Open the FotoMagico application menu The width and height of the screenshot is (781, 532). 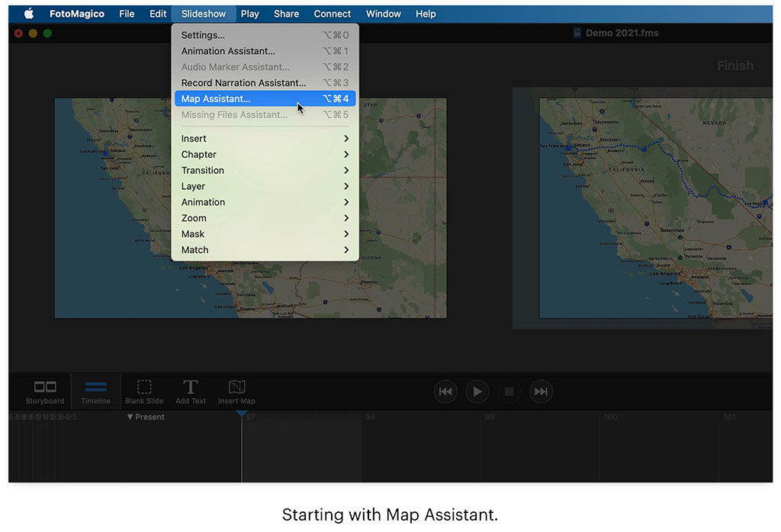pos(77,14)
